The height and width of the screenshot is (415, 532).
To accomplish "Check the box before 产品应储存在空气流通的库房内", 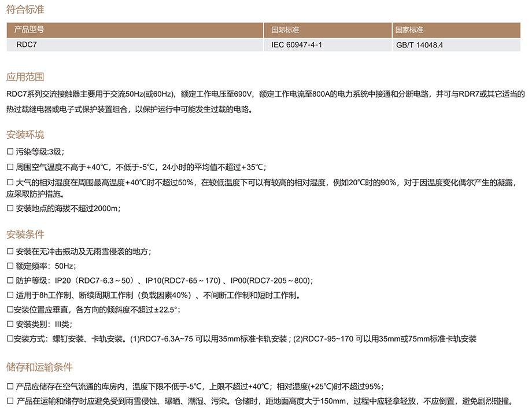I will click(x=10, y=387).
